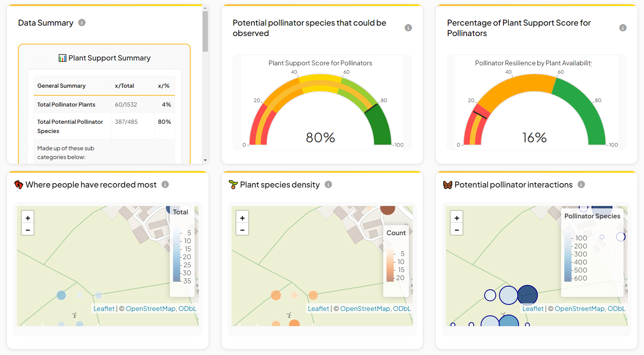Click info icon for Potential pollinator interactions
Screen dimensions: 644x355
coord(581,184)
